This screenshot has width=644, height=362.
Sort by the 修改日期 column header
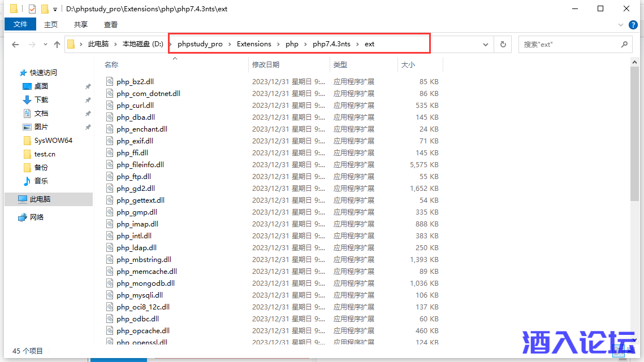[x=266, y=65]
